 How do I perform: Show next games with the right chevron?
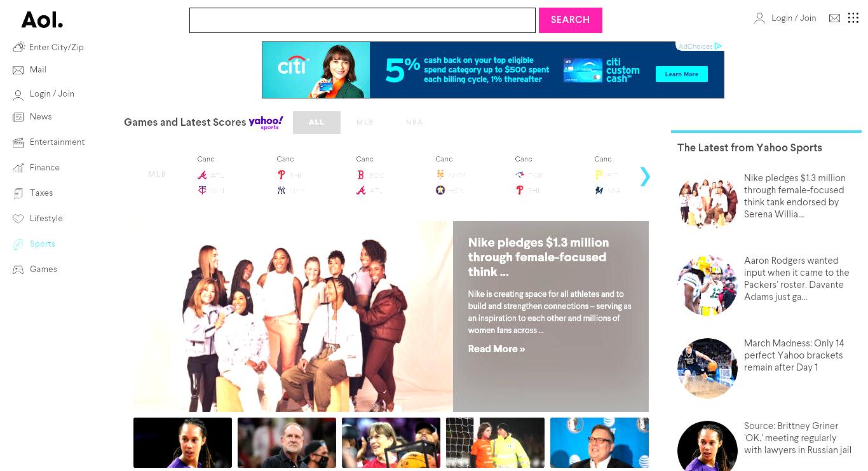coord(645,176)
